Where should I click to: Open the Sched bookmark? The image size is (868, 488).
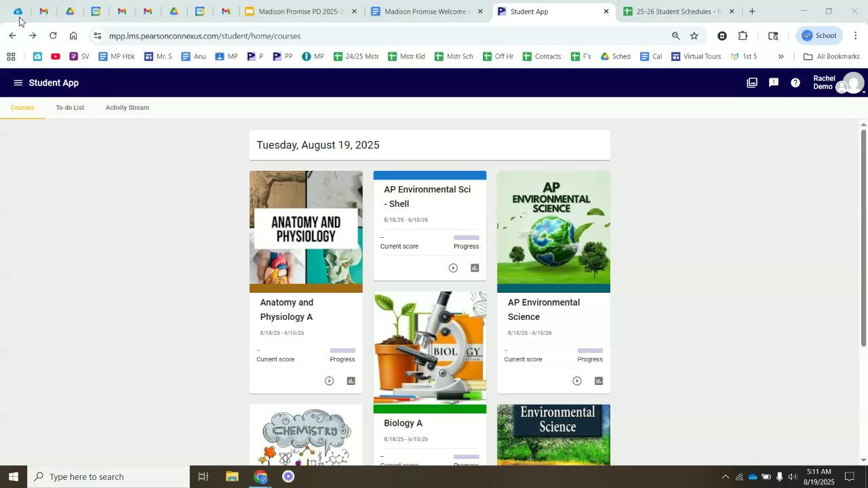click(x=615, y=56)
